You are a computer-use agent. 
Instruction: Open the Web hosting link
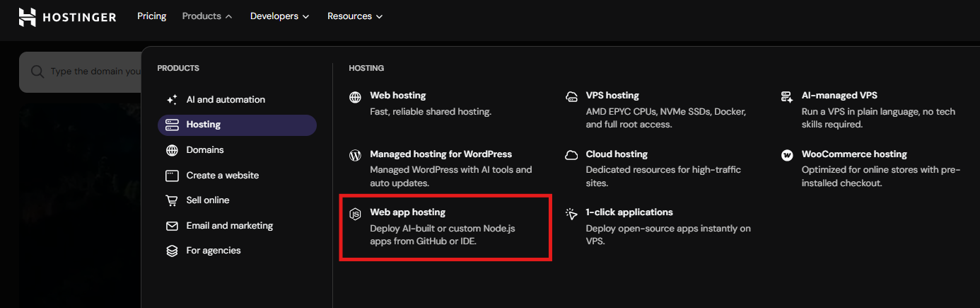point(398,96)
